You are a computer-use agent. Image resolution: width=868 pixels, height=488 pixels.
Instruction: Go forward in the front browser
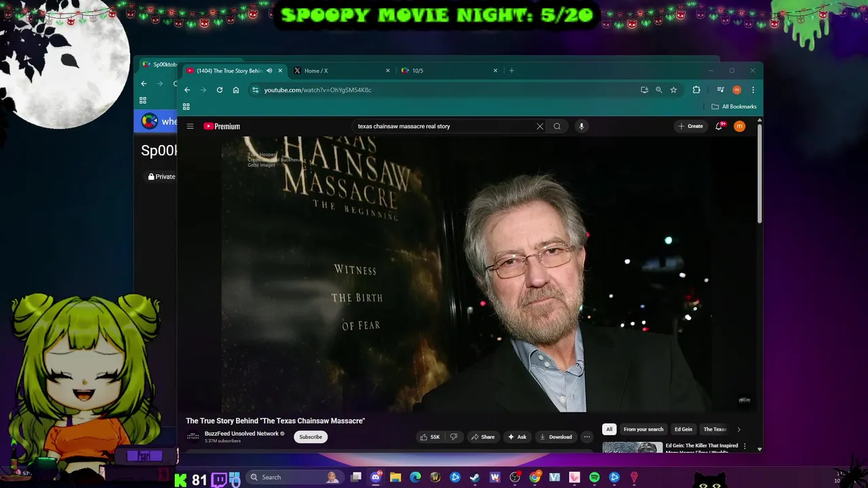click(x=203, y=89)
